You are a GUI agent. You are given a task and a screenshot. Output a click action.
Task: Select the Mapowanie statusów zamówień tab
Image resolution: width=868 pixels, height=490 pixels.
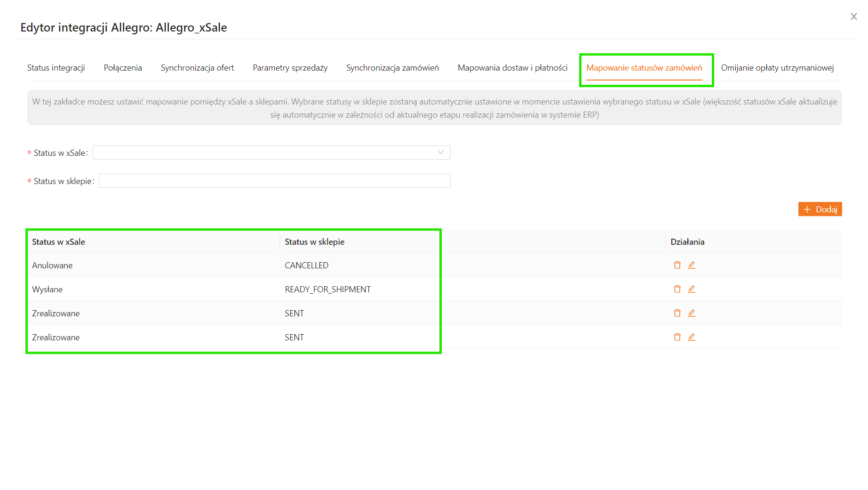644,68
